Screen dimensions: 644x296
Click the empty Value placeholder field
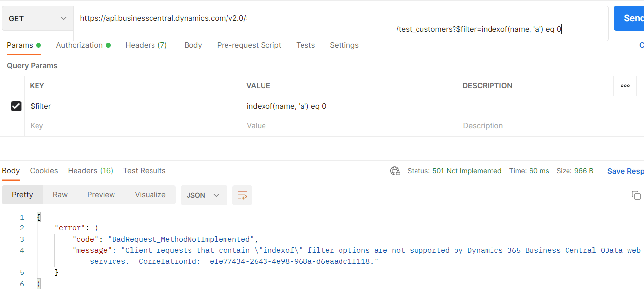(349, 126)
